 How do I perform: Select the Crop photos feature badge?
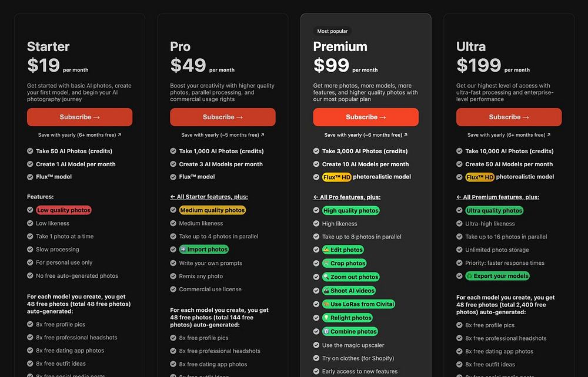tap(344, 263)
